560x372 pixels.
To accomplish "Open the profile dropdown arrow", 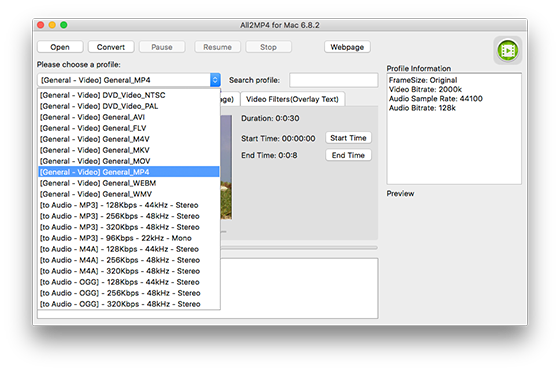I will tap(215, 80).
